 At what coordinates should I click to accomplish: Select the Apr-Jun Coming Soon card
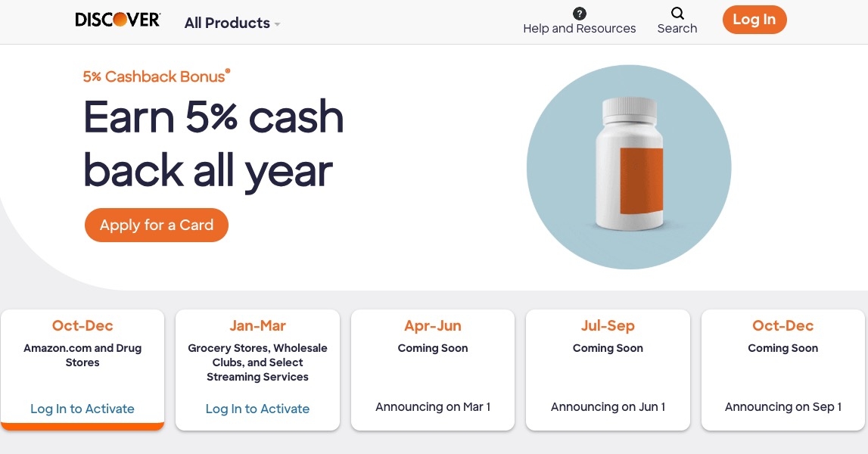[432, 369]
